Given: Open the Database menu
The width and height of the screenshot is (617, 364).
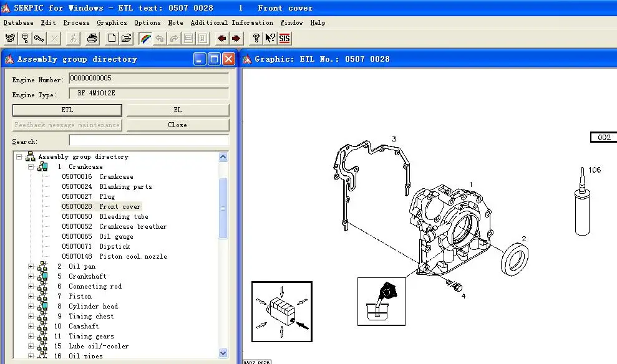Looking at the screenshot, I should [x=19, y=23].
